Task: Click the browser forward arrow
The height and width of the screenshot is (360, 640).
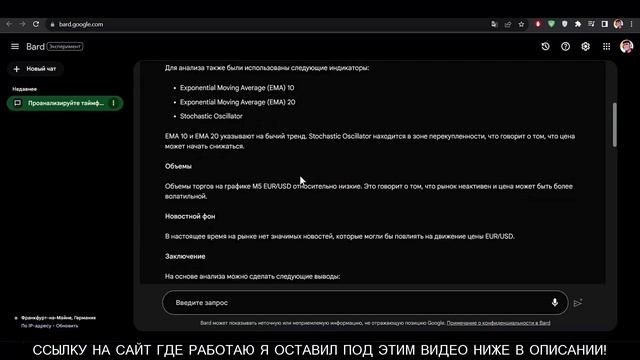Action: point(22,24)
